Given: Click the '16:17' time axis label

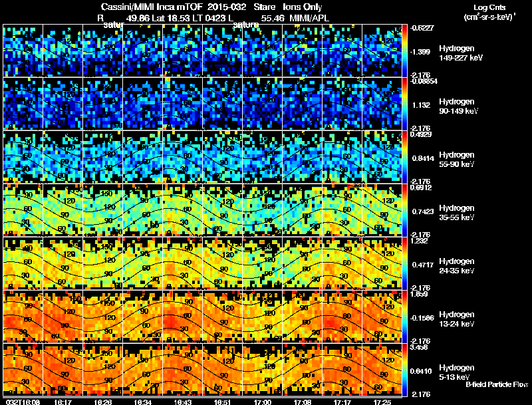Looking at the screenshot, I should tap(63, 402).
